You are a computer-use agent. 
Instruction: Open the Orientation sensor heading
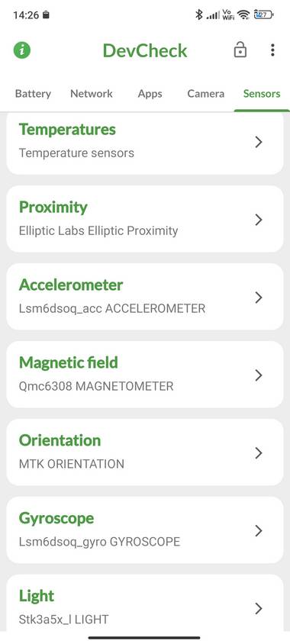click(60, 440)
